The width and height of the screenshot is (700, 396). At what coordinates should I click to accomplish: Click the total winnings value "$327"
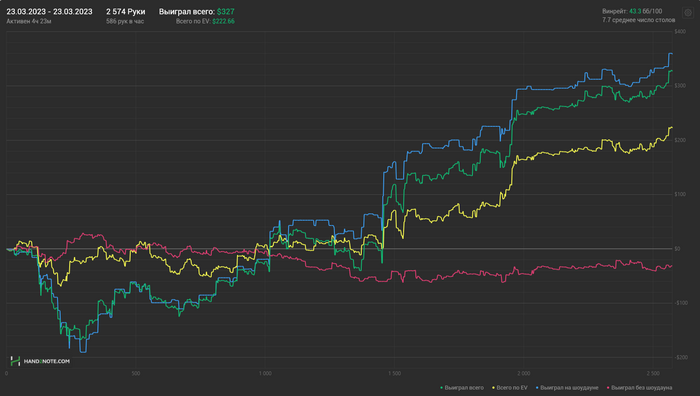[x=225, y=12]
